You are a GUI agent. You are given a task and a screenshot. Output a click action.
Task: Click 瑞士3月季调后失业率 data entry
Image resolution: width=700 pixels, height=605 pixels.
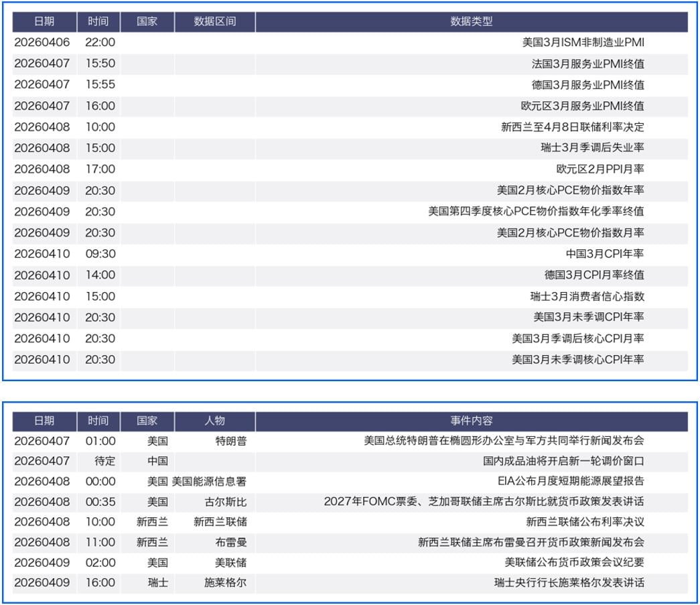point(592,148)
